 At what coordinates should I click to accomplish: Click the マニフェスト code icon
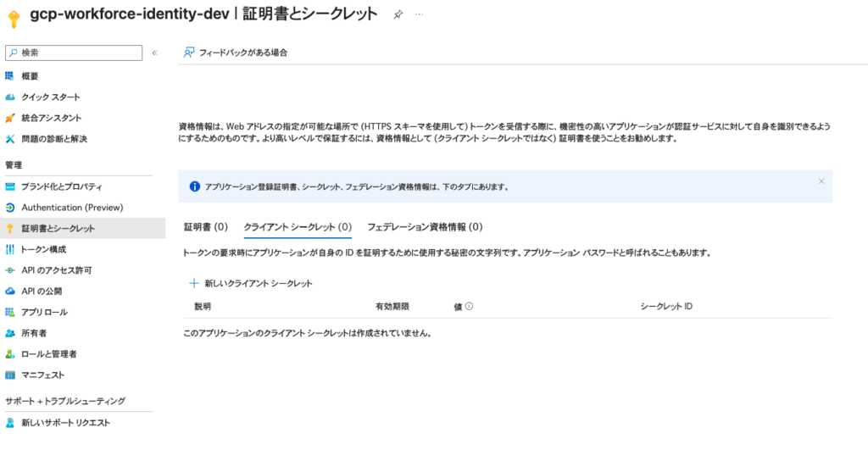pos(10,375)
